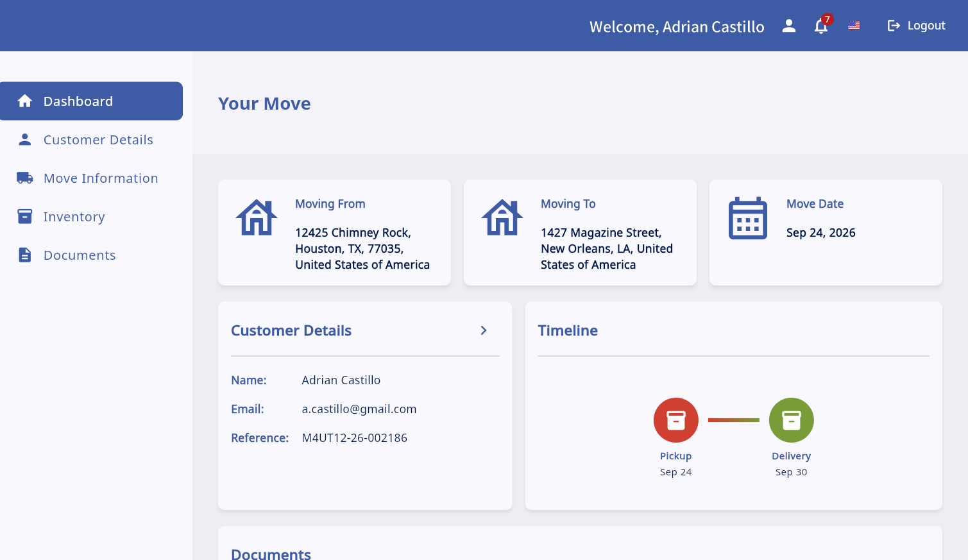This screenshot has width=968, height=560.
Task: Click the email a.castillo@gmail.com
Action: coord(359,409)
